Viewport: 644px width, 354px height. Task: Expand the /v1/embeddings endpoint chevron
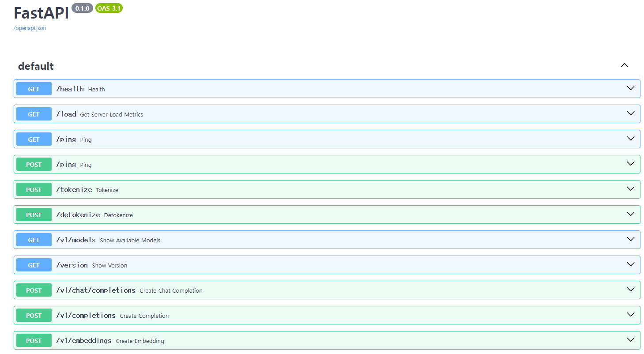(631, 340)
